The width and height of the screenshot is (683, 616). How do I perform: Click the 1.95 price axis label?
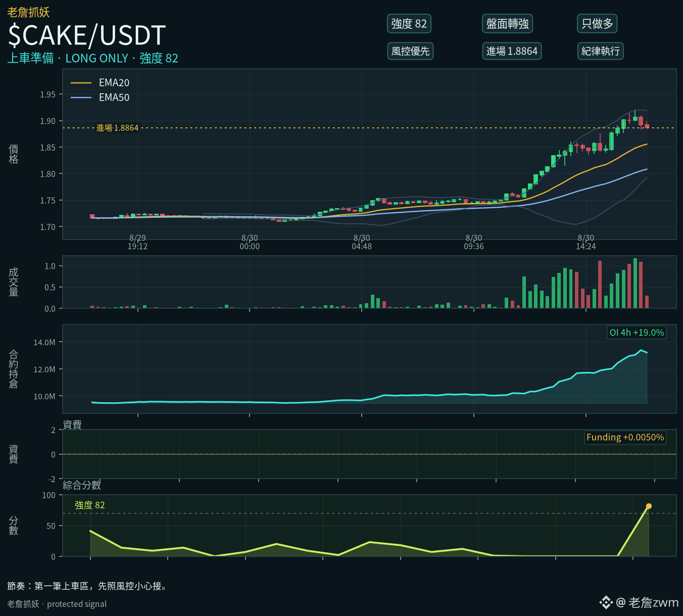(x=48, y=94)
